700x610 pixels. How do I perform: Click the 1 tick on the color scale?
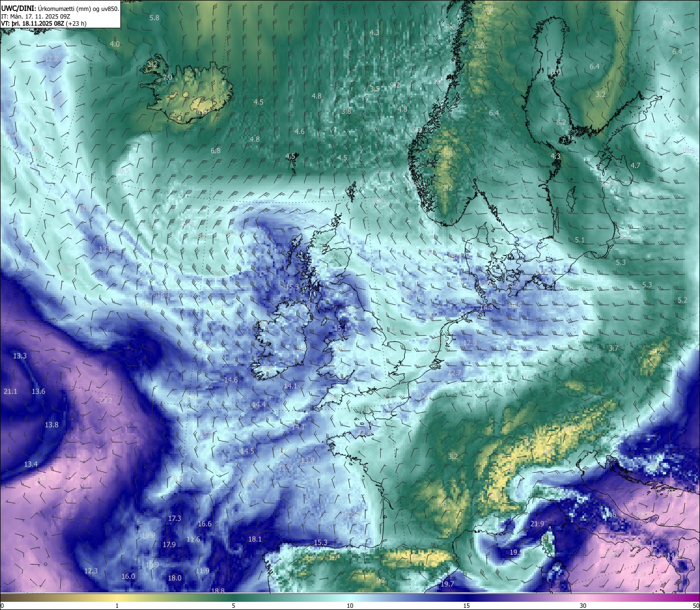pyautogui.click(x=117, y=605)
